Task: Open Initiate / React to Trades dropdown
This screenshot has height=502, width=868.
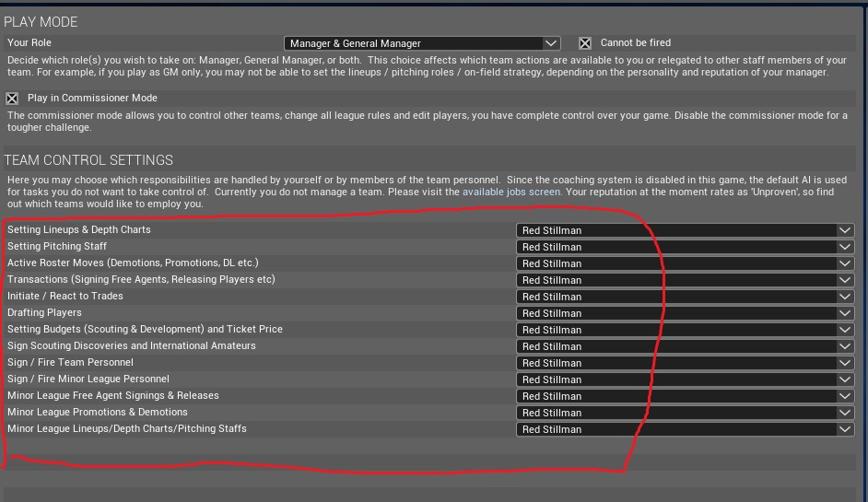Action: [x=685, y=297]
